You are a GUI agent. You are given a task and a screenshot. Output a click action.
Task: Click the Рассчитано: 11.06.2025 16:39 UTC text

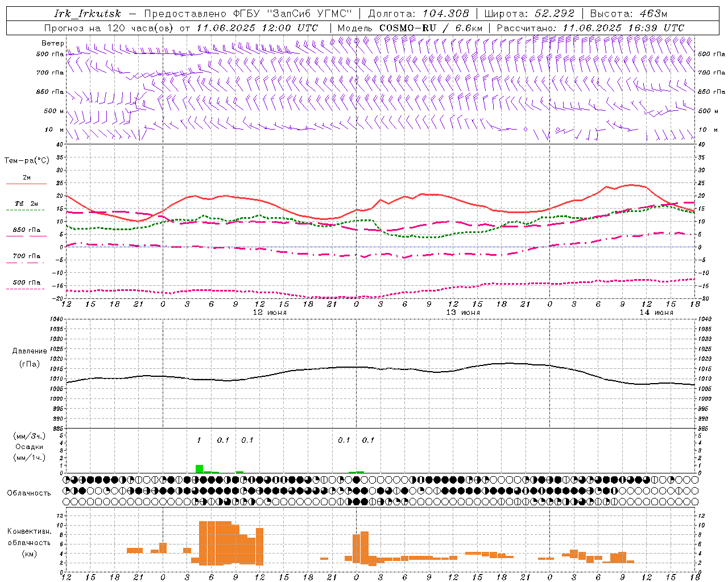590,28
